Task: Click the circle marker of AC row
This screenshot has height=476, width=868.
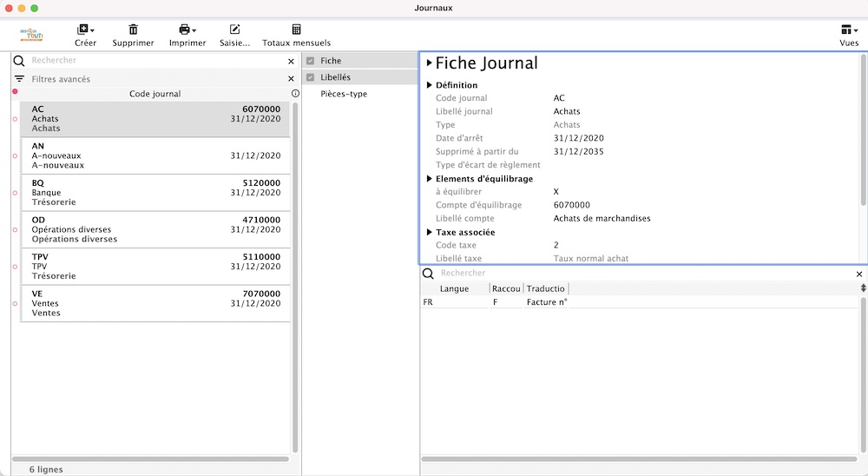Action: [x=15, y=119]
